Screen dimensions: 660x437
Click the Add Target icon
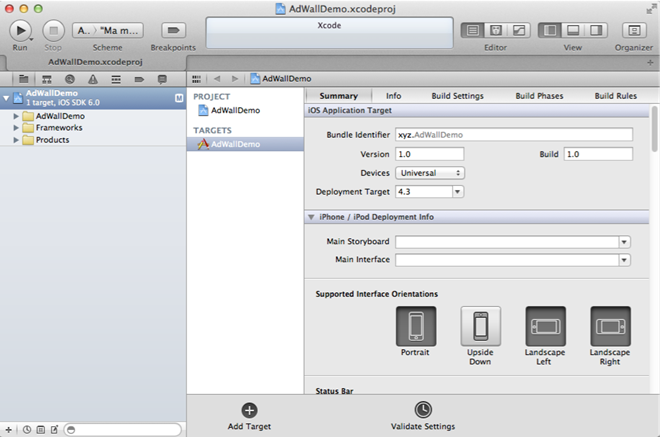249,410
